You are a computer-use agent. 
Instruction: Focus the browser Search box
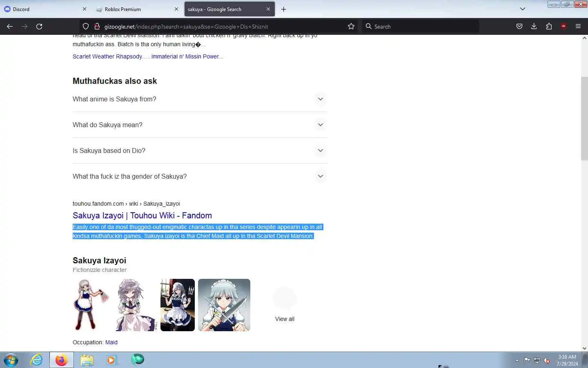(421, 26)
